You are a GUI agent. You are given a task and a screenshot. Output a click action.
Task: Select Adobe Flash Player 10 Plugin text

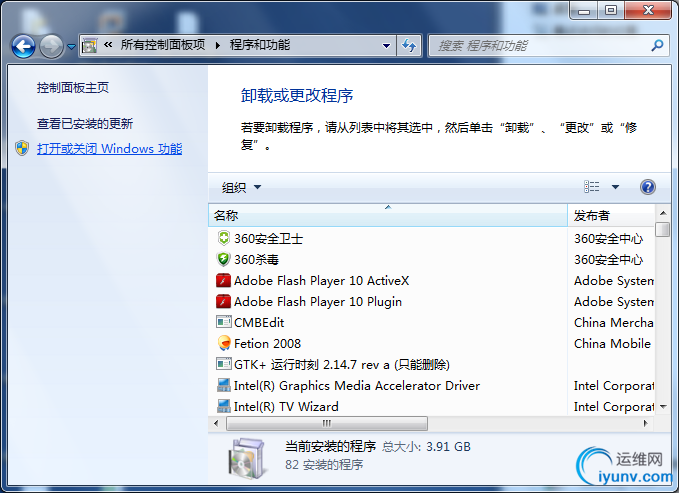(318, 302)
